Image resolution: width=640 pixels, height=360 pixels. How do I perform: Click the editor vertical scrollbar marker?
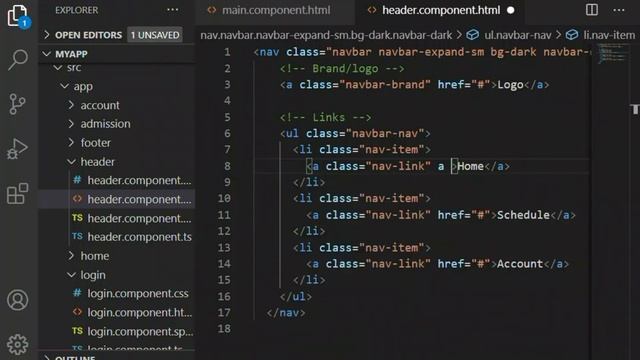635,109
